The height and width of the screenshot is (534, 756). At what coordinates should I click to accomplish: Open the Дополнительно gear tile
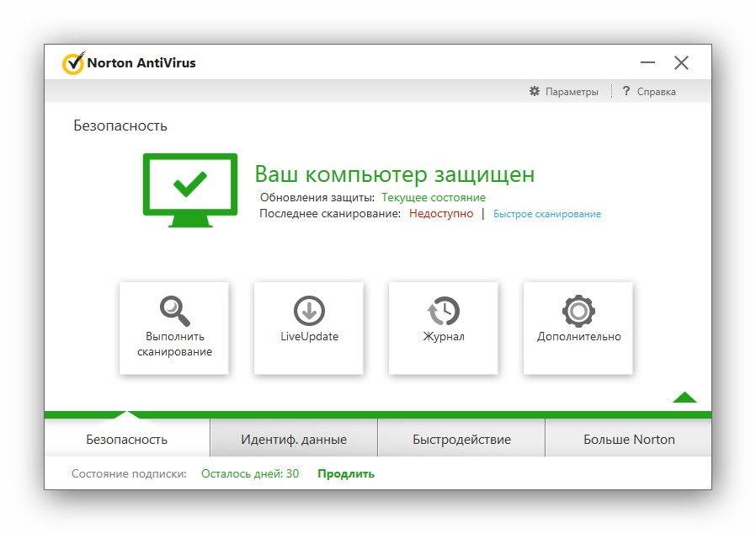[578, 328]
